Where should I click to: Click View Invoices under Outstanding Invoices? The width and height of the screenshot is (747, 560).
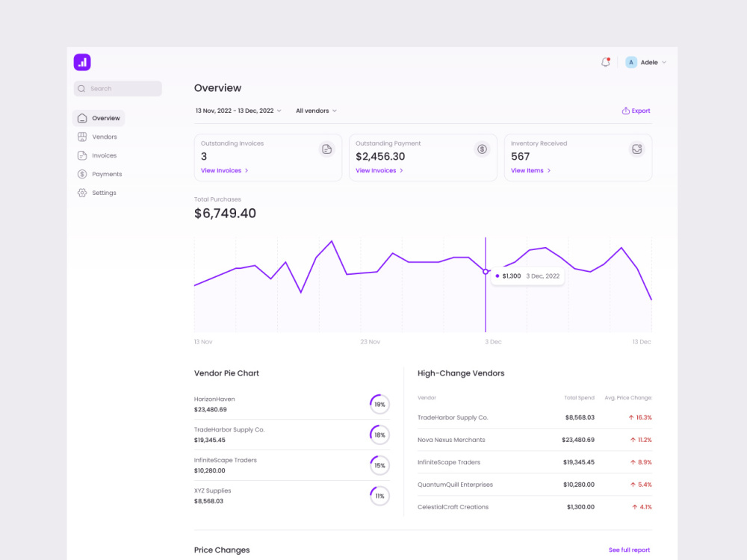pos(221,170)
